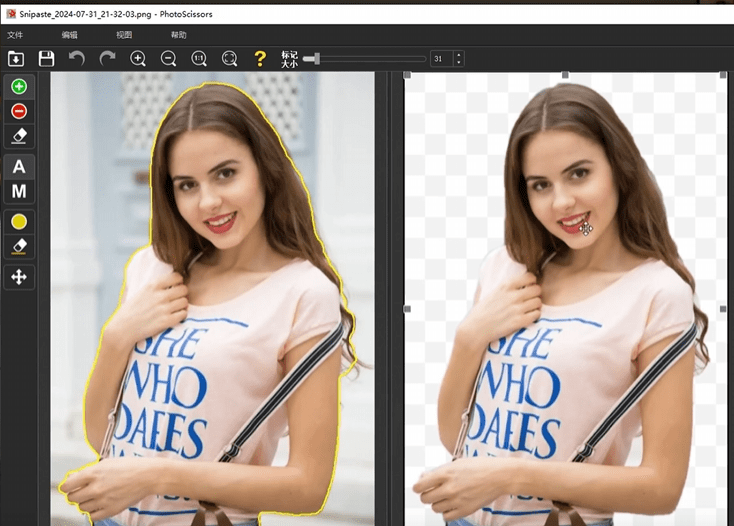This screenshot has height=526, width=734.
Task: Activate the move/pan arrows tool
Action: point(19,276)
